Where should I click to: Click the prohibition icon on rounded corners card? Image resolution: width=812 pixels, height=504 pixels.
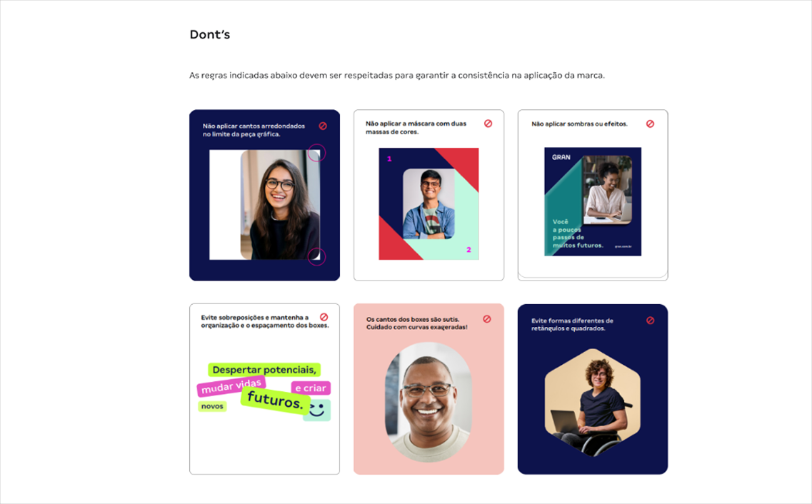point(323,126)
